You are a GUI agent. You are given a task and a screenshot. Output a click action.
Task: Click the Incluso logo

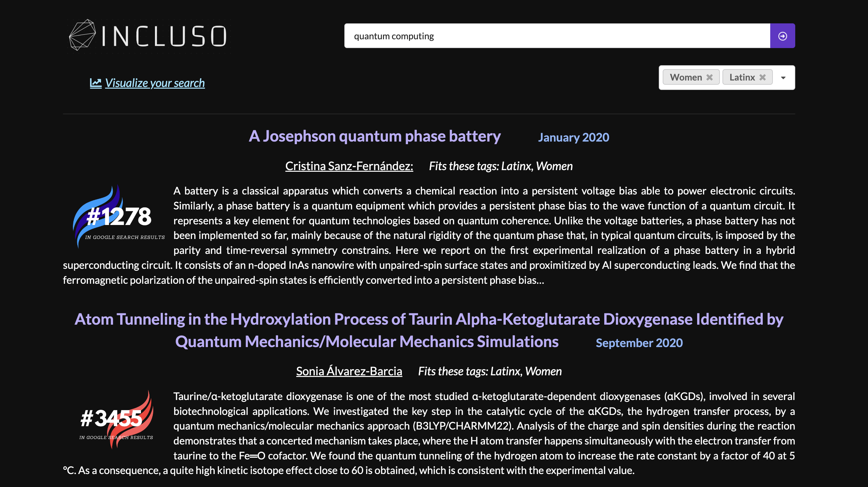148,35
